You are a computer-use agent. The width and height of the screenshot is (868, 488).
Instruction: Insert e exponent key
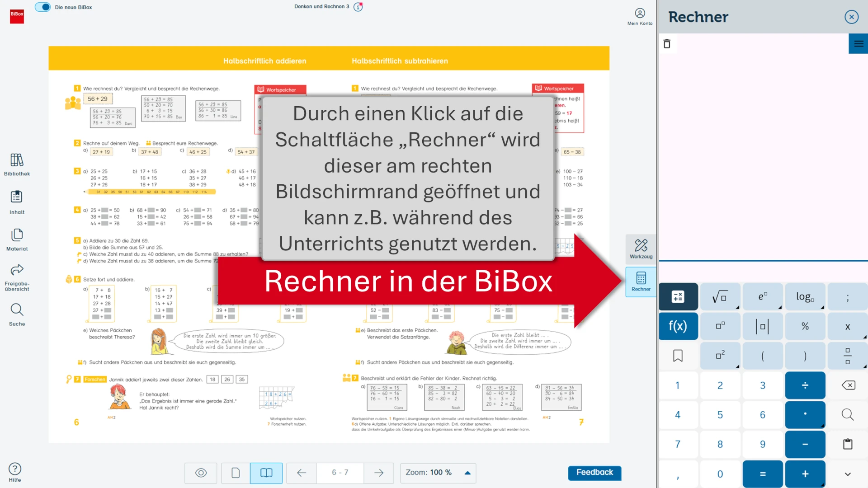763,297
